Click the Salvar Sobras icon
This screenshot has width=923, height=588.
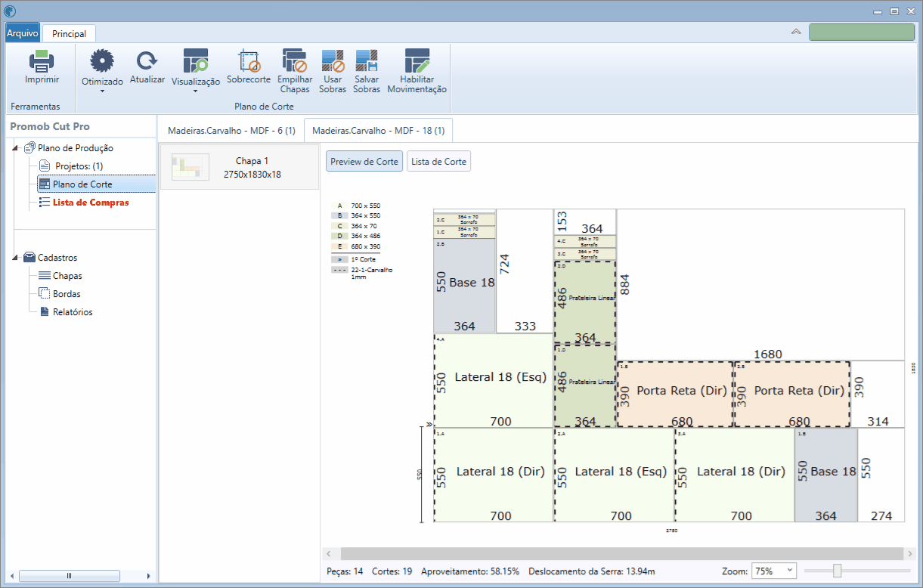pyautogui.click(x=367, y=60)
